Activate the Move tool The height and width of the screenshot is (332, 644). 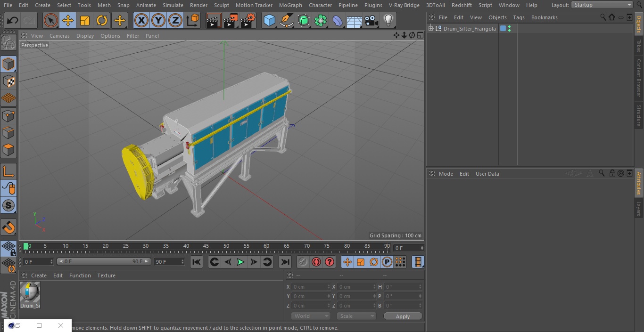point(68,20)
